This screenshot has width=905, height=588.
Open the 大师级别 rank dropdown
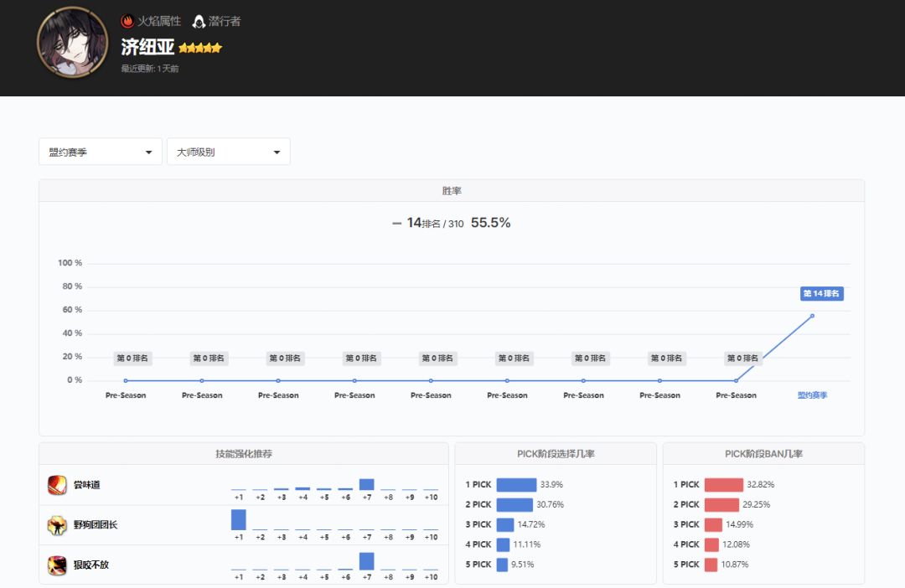click(229, 152)
